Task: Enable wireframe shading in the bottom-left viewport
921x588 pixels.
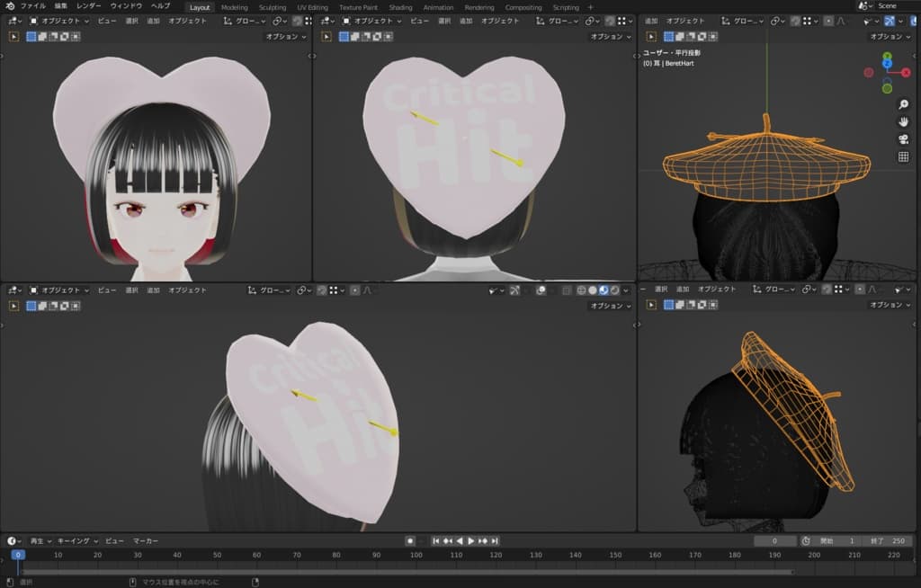Action: click(x=581, y=290)
